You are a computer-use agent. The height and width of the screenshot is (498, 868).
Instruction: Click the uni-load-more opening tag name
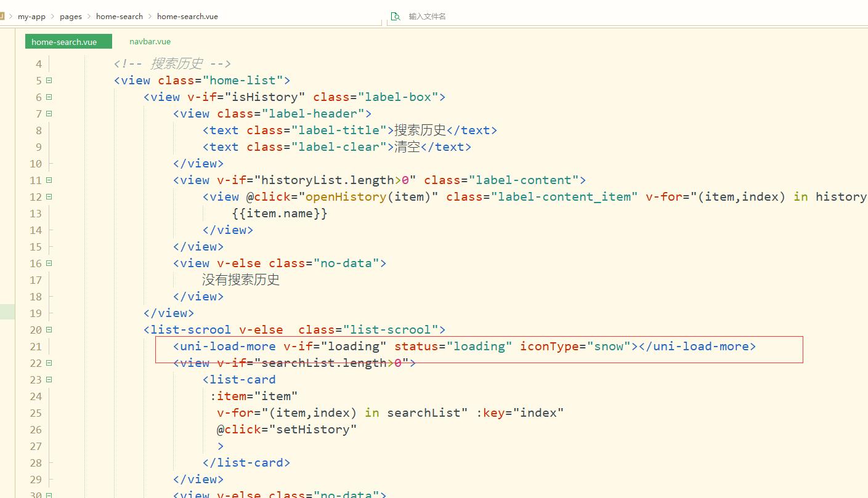[x=228, y=346]
